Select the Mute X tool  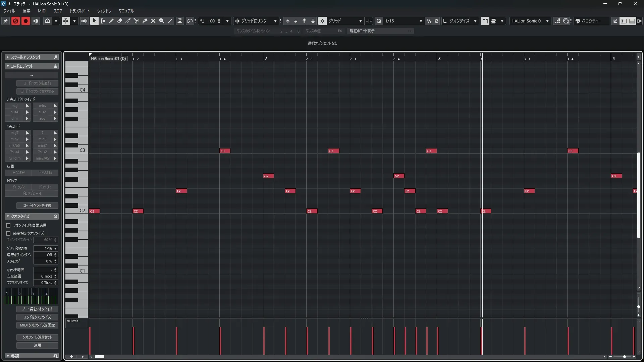[x=153, y=21]
